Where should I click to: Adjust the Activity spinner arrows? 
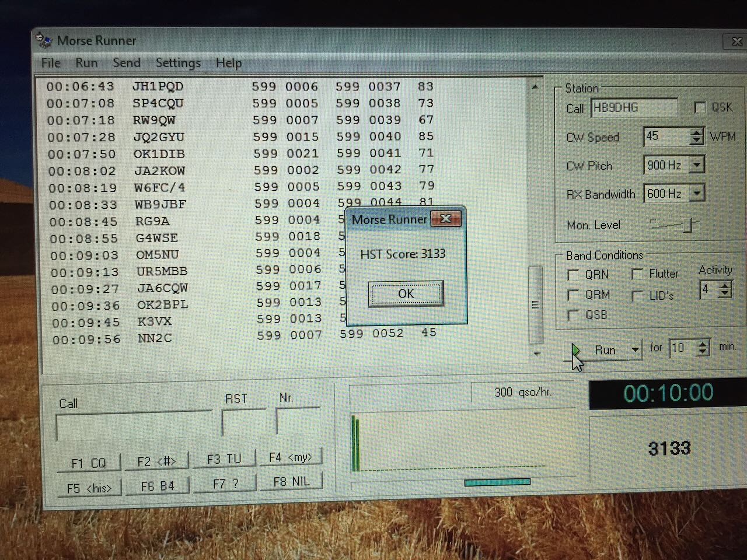725,289
